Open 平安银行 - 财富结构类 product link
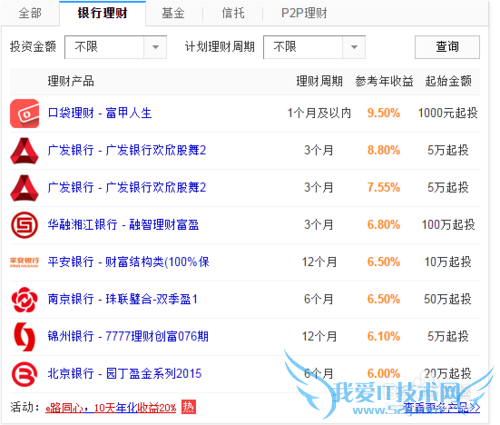Viewport: 500px width, 425px height. pos(129,262)
